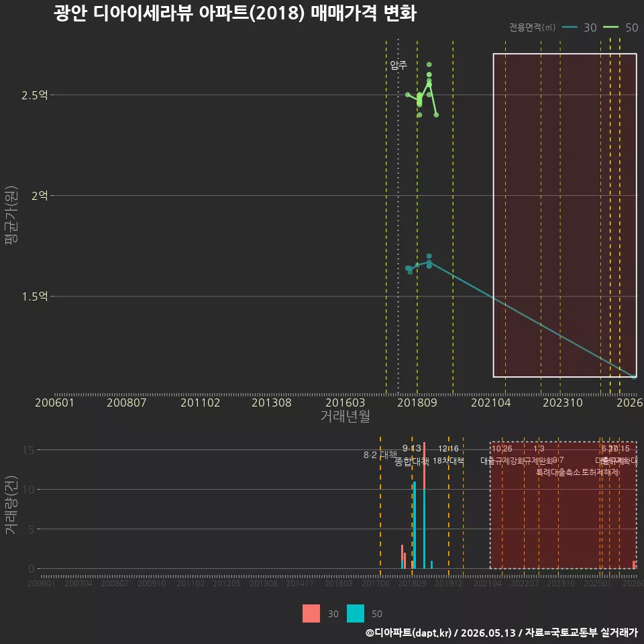Click the 10 tick on volume axis
Screen dimensions: 644x644
pyautogui.click(x=29, y=490)
